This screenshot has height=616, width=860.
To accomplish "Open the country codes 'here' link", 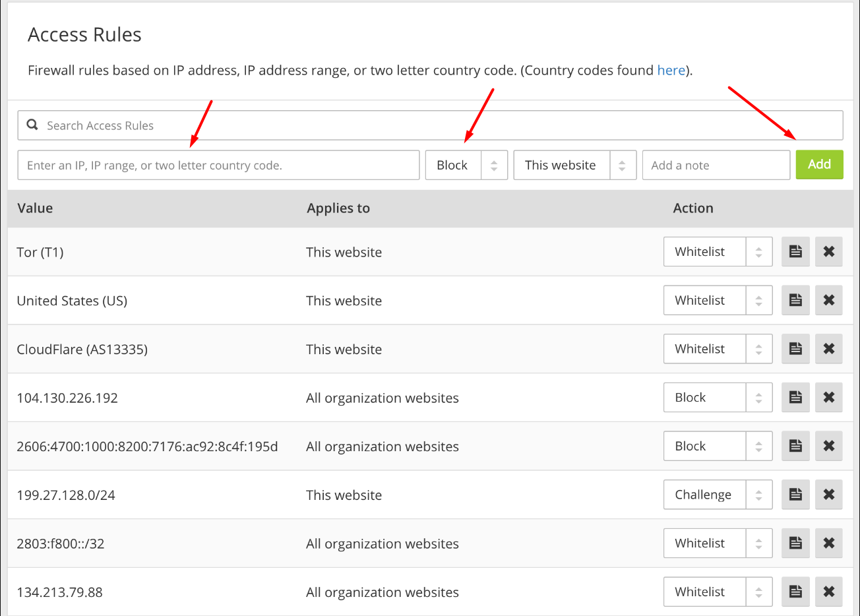I will coord(671,71).
